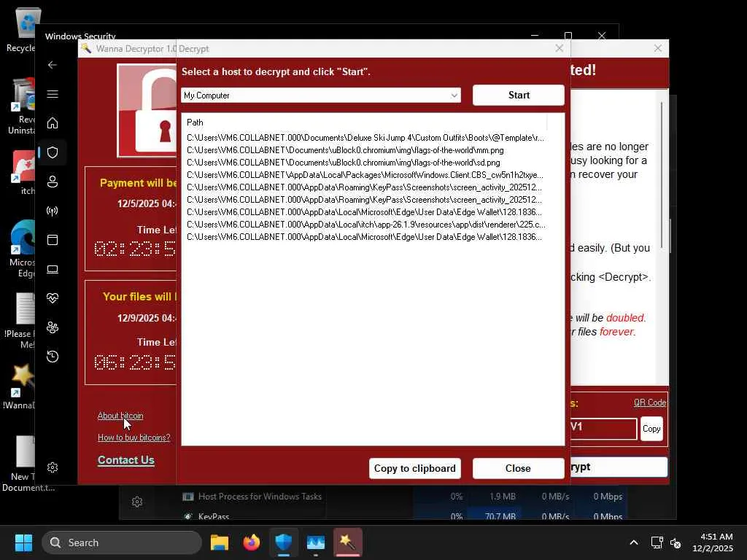Open clock and date flyout
The width and height of the screenshot is (747, 560).
click(x=713, y=542)
